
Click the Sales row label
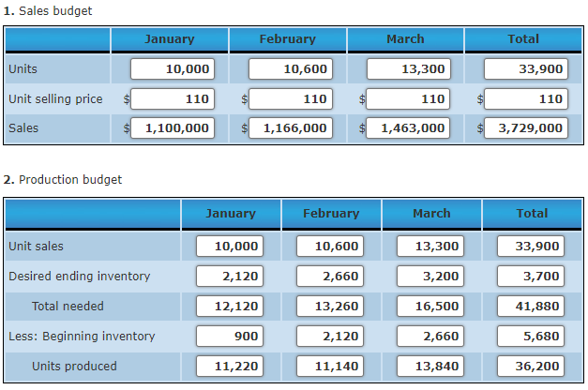tap(23, 128)
